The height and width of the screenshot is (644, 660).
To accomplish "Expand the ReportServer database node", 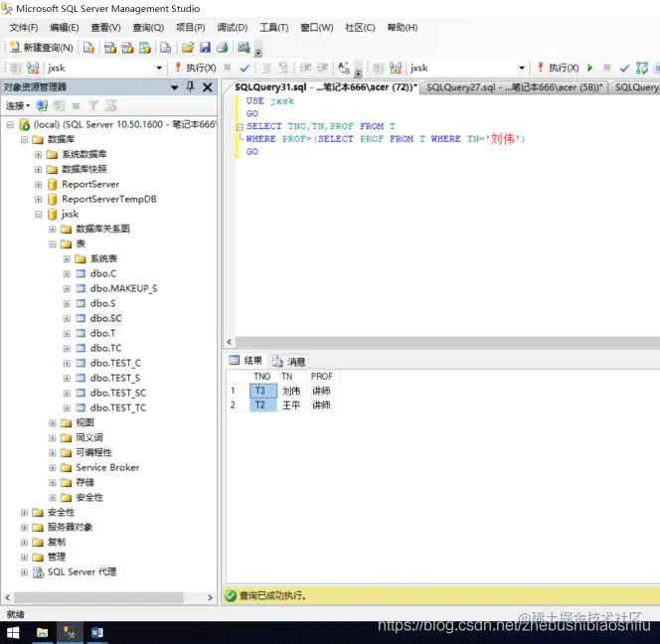I will pos(39,185).
